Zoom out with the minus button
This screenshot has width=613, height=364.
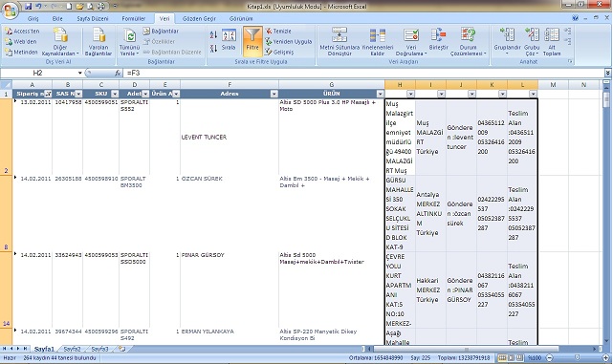[549, 357]
